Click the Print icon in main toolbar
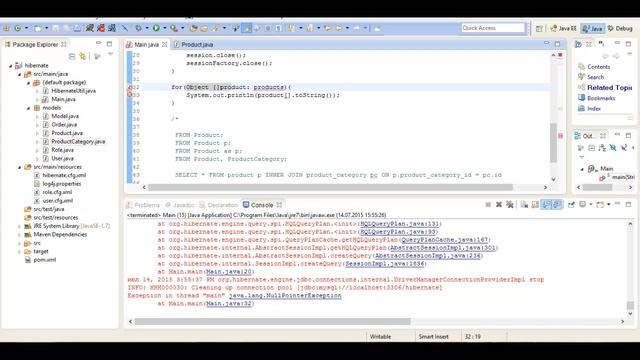This screenshot has height=360, width=640. (x=77, y=28)
